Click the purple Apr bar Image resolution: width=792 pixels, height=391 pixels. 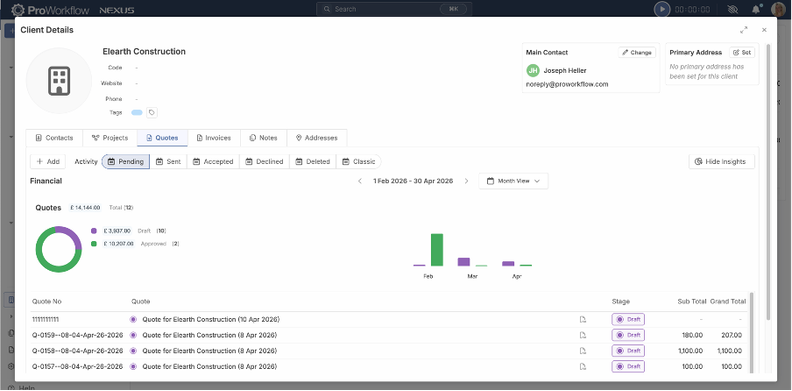click(508, 263)
